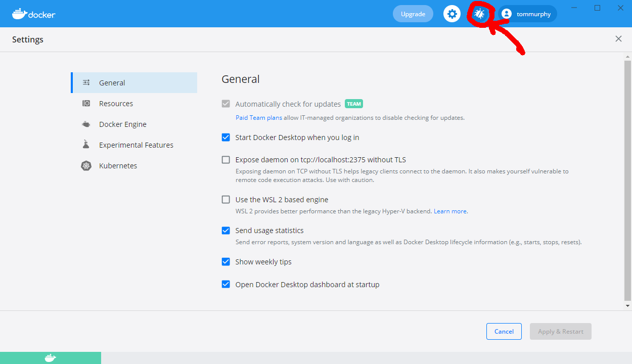Enable Expose daemon on tcp without TLS
Screen dimensions: 632x364
(x=226, y=160)
